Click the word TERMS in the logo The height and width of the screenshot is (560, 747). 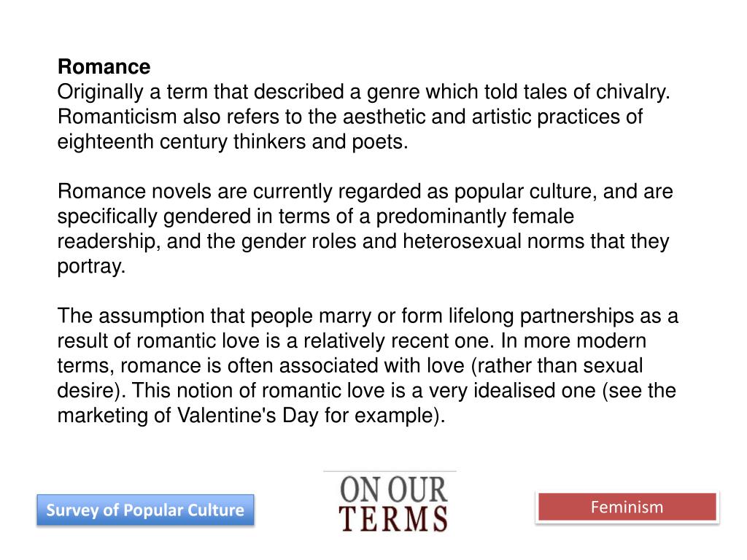(393, 518)
